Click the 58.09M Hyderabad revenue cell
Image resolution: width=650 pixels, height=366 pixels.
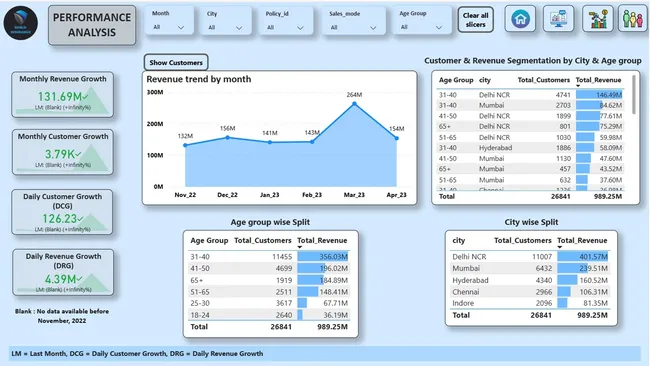point(599,148)
